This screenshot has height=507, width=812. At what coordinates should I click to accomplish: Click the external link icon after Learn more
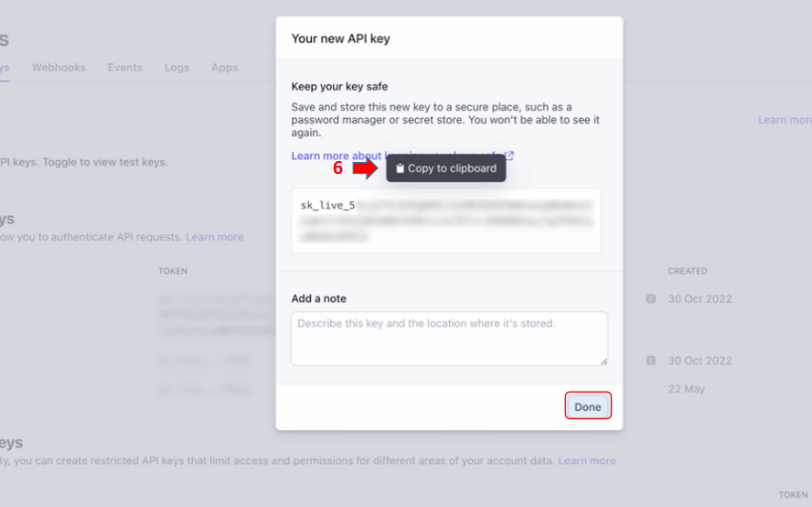pyautogui.click(x=509, y=156)
